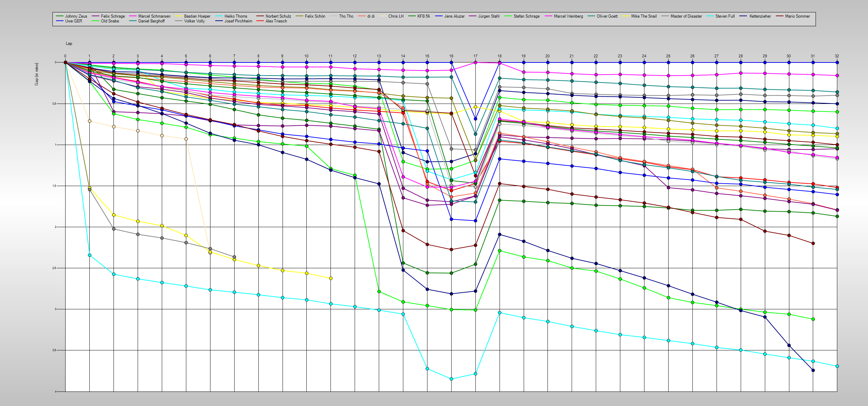Click Steven Full in the legend
The height and width of the screenshot is (406, 868).
coord(725,16)
